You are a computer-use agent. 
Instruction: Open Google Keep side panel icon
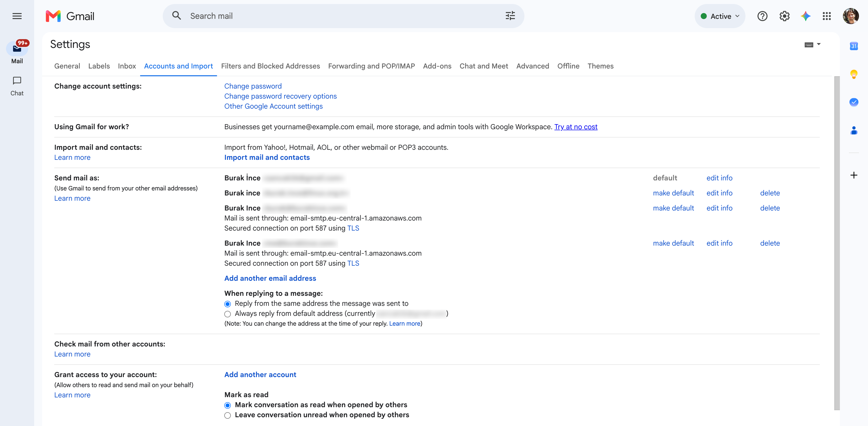853,74
